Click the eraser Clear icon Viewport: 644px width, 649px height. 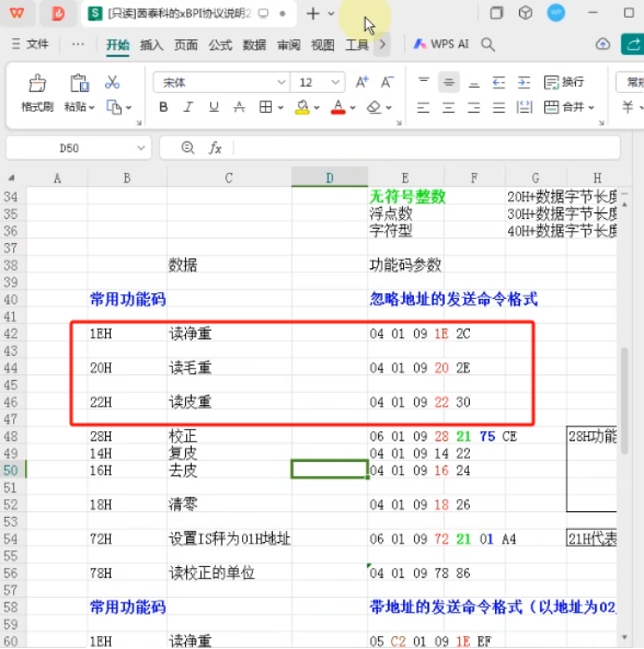pyautogui.click(x=374, y=107)
